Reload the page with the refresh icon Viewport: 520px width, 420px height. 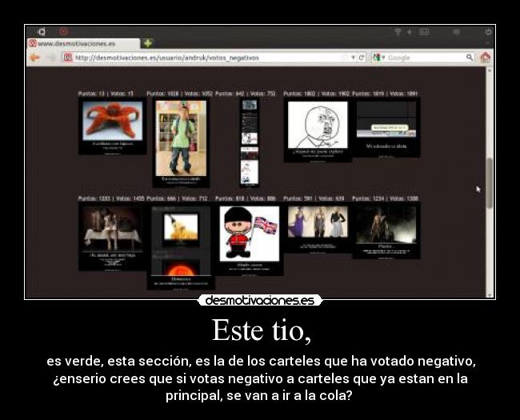click(x=362, y=58)
